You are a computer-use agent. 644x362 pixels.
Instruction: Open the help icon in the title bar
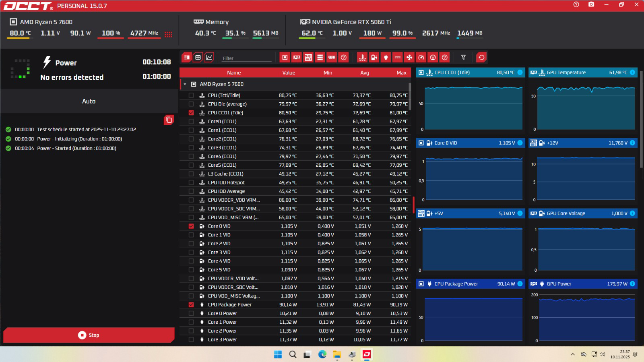click(576, 5)
